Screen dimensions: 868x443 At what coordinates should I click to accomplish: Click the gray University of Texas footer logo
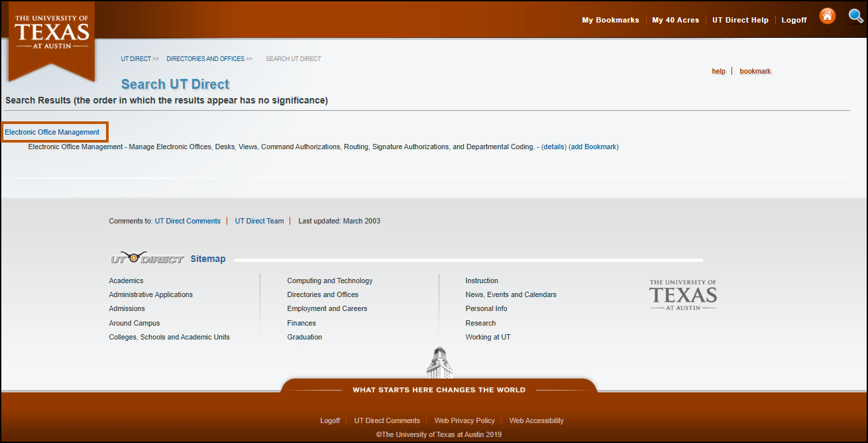[x=683, y=295]
